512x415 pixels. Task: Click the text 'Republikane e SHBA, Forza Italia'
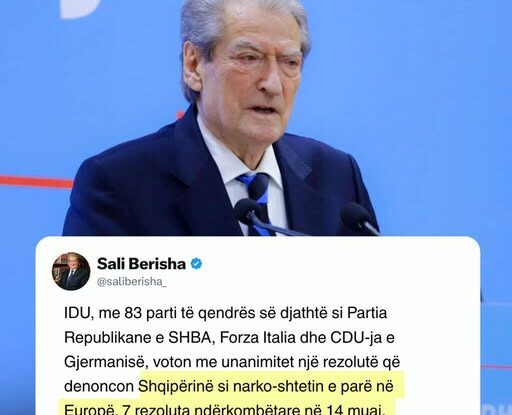click(180, 338)
